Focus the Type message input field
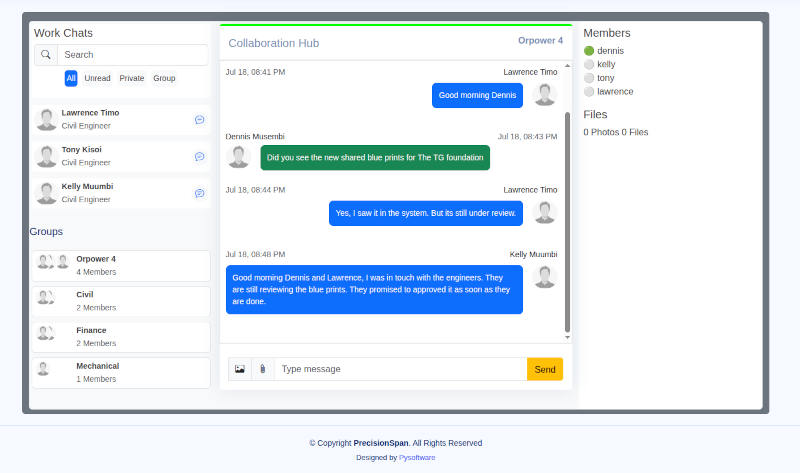Image resolution: width=800 pixels, height=473 pixels. point(400,369)
